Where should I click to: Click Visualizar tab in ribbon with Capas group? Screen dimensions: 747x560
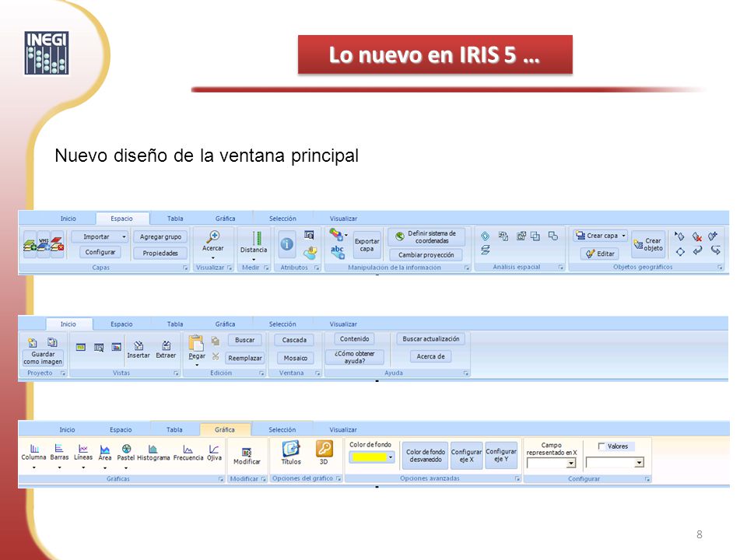pos(343,219)
